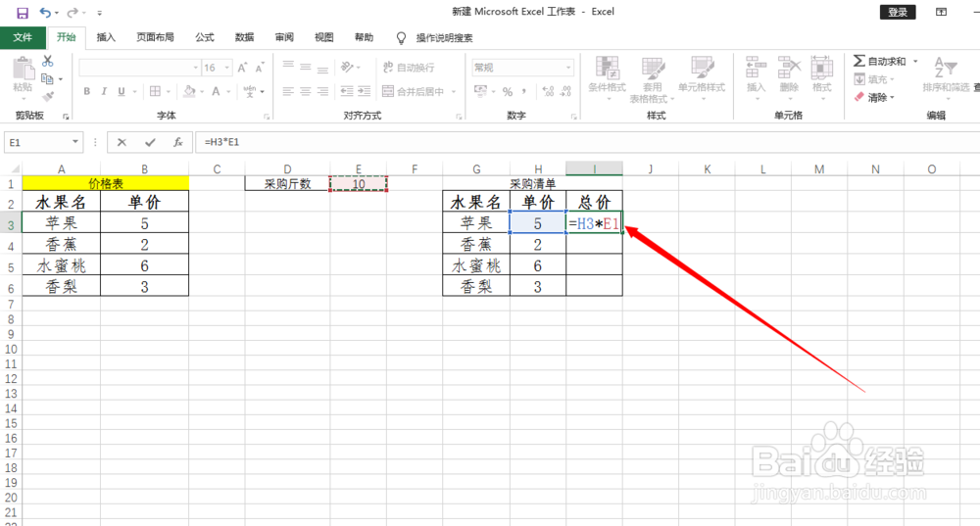The image size is (980, 526).
Task: Click the Cut scissors icon
Action: tap(47, 62)
